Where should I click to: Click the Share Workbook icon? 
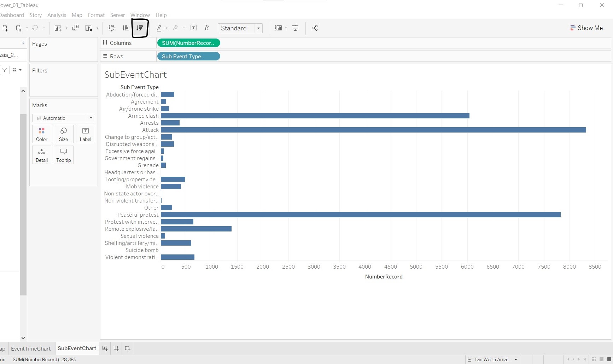point(315,28)
